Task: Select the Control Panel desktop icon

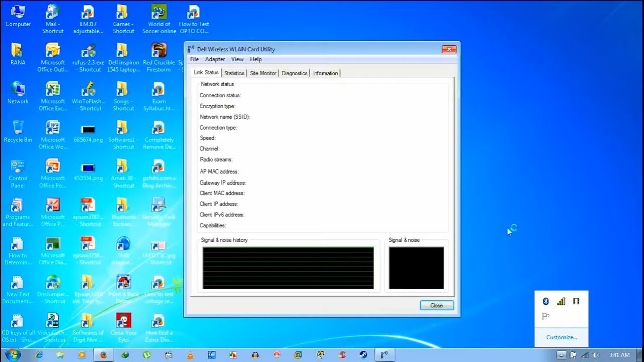Action: (18, 174)
